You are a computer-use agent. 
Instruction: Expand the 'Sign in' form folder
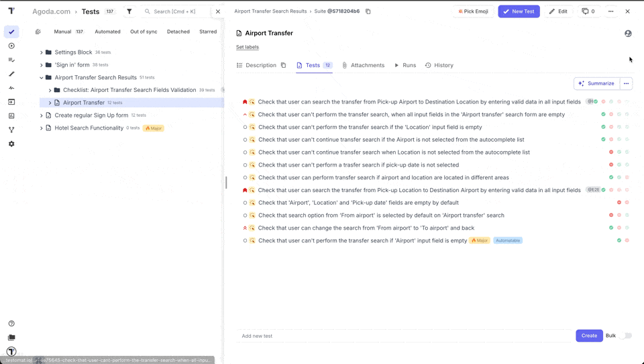click(x=41, y=65)
